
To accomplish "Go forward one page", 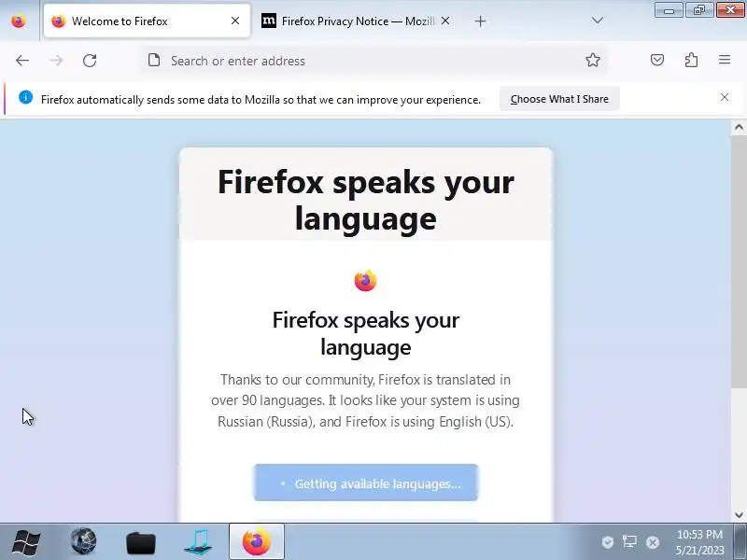I will [56, 61].
